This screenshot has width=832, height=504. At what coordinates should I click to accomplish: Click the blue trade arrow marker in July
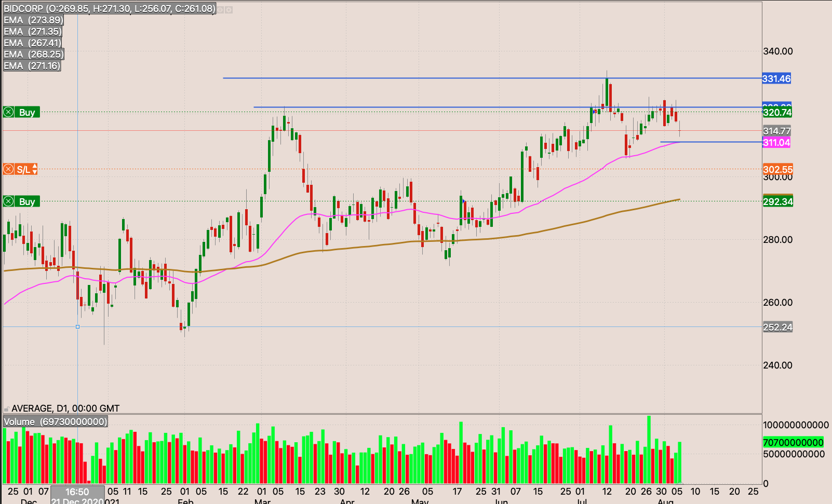pyautogui.click(x=594, y=112)
